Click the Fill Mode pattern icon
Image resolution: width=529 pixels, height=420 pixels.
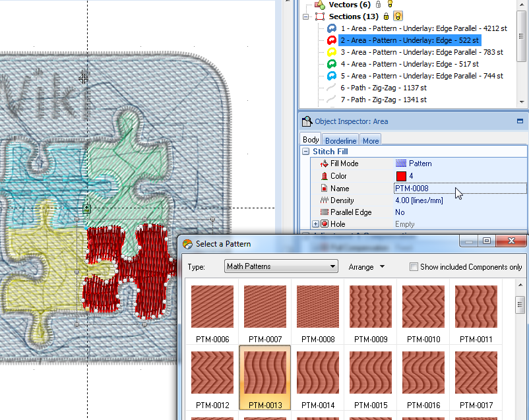point(400,164)
